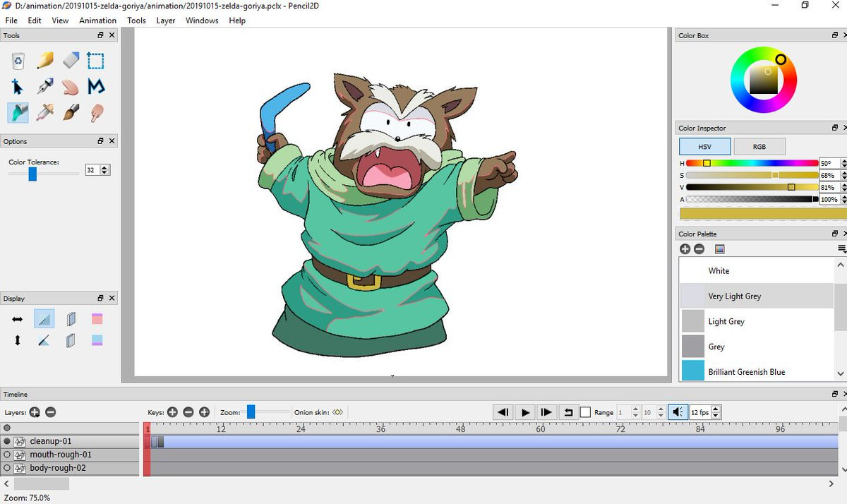The image size is (847, 504).
Task: Mute sound with the speaker toggle
Action: point(678,412)
